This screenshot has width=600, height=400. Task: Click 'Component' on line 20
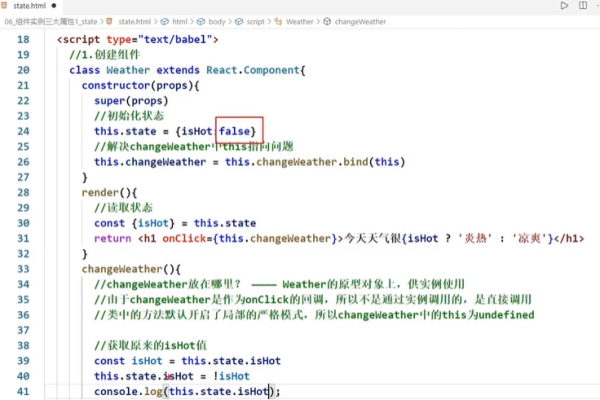tap(271, 70)
